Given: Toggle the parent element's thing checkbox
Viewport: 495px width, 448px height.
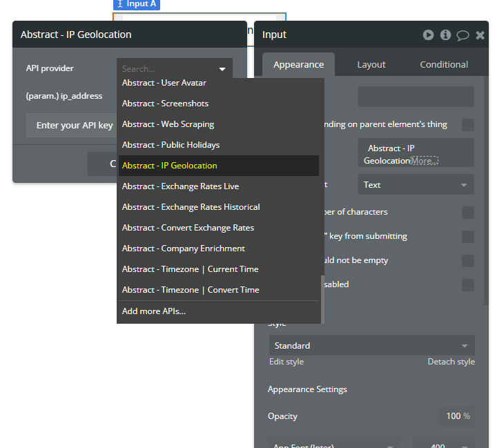Looking at the screenshot, I should (468, 125).
